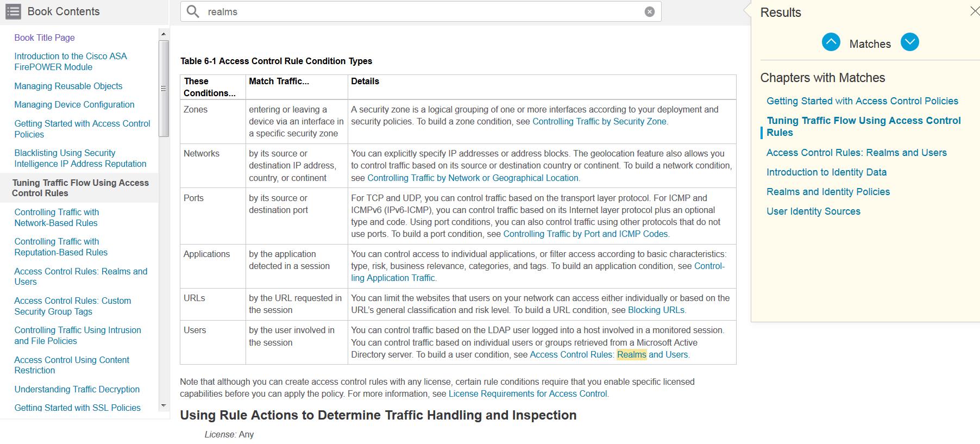Go to previous match with up arrow
Screen dimensions: 980x444
[x=831, y=42]
